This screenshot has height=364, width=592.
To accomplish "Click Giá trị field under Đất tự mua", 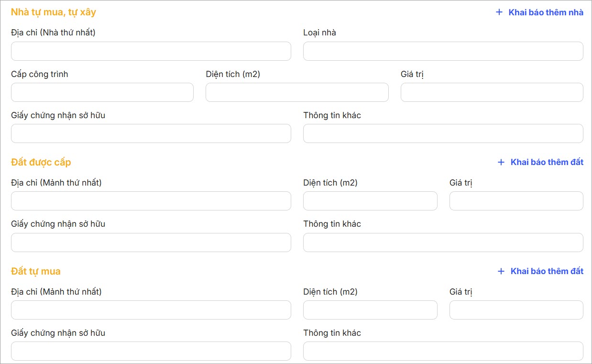I will click(516, 310).
